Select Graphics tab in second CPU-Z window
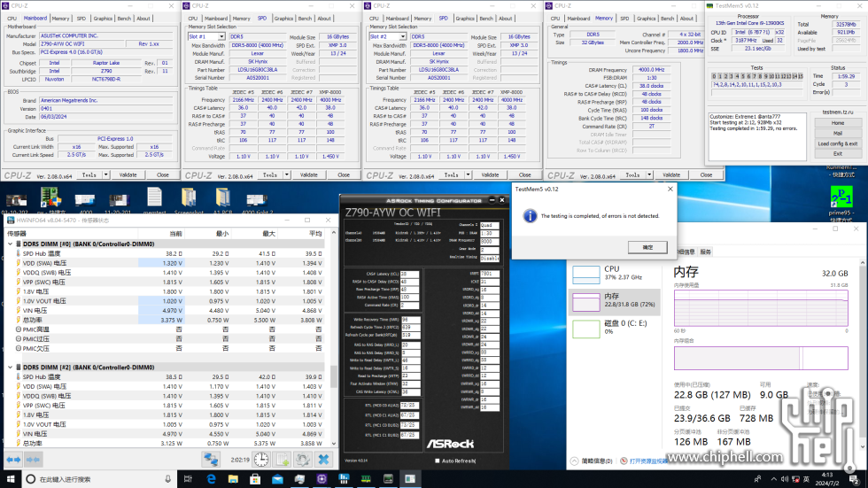This screenshot has width=868, height=488. [x=283, y=19]
